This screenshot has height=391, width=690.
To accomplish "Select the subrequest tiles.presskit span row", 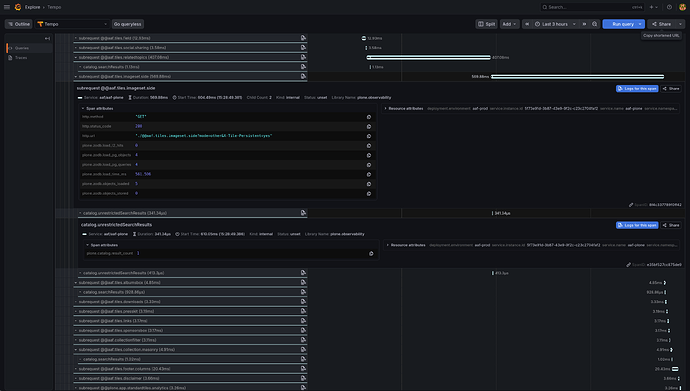I will pyautogui.click(x=190, y=311).
